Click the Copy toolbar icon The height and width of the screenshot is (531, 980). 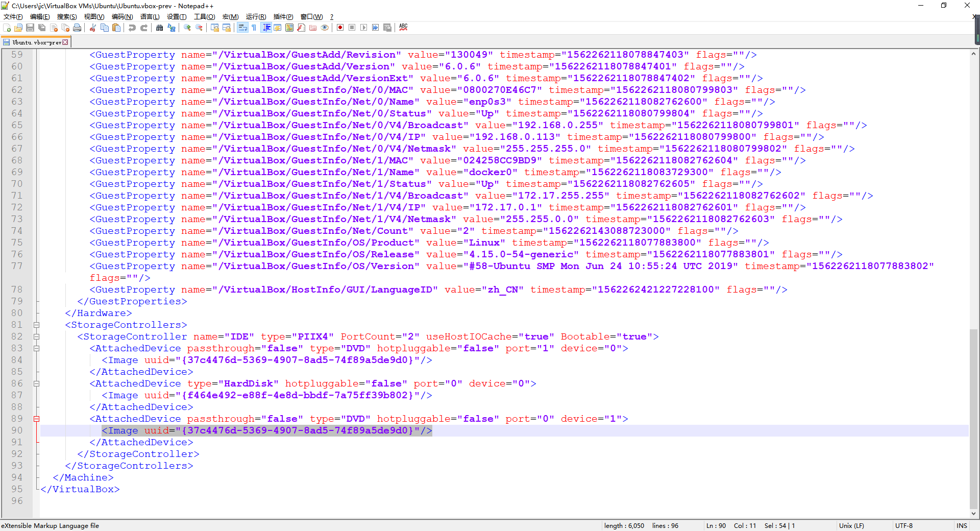coord(105,28)
